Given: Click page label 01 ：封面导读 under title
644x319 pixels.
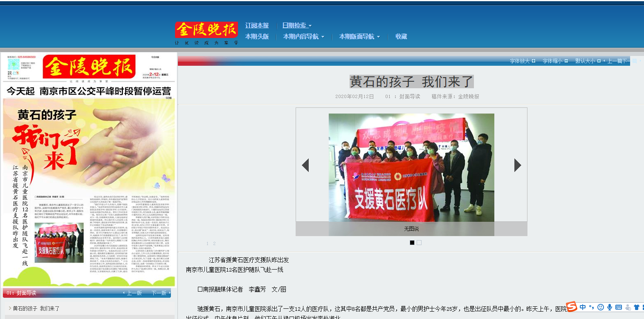Looking at the screenshot, I should point(402,97).
